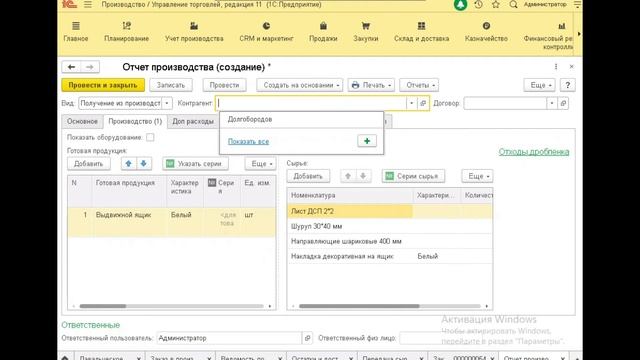Click the Белый characteristic cell in products

pyautogui.click(x=185, y=222)
